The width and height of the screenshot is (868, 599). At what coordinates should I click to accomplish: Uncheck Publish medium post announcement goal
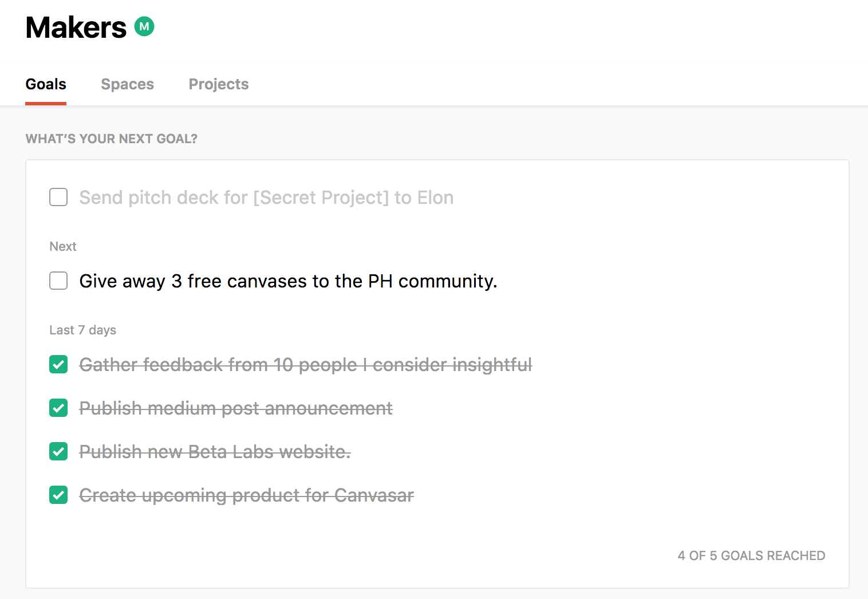58,408
